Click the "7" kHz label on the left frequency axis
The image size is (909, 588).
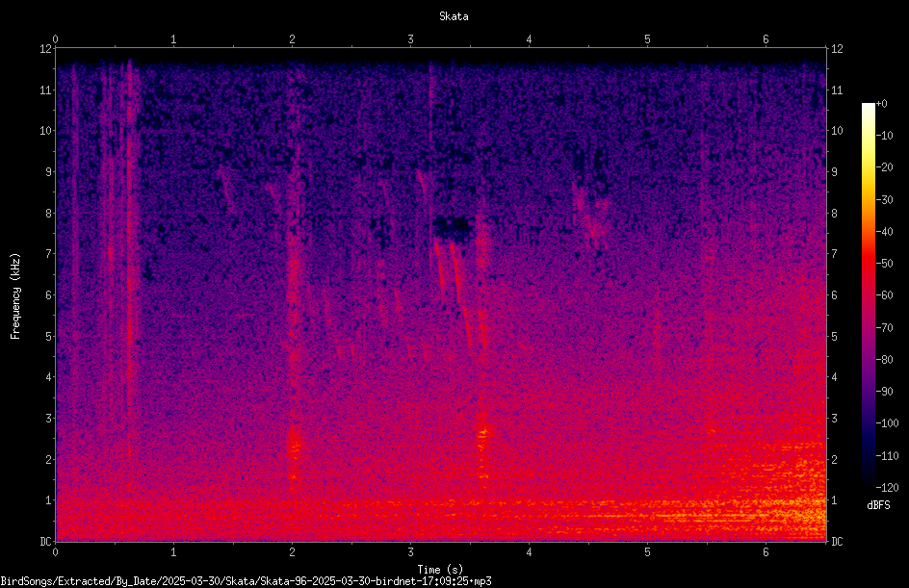(x=49, y=254)
